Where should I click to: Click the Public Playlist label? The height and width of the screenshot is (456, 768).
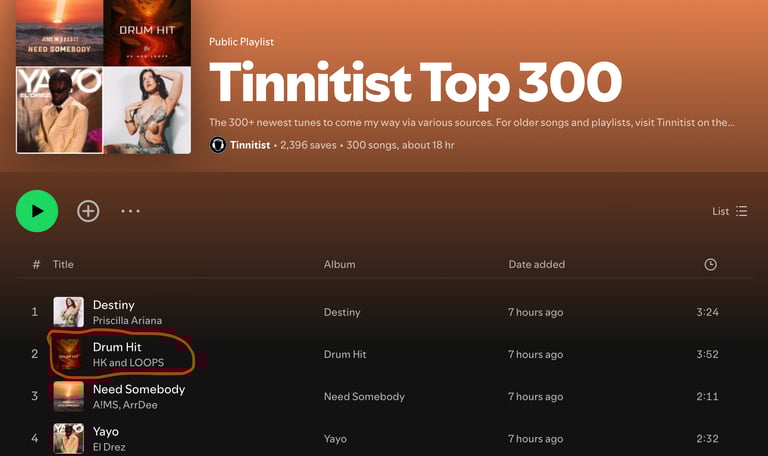(x=241, y=42)
